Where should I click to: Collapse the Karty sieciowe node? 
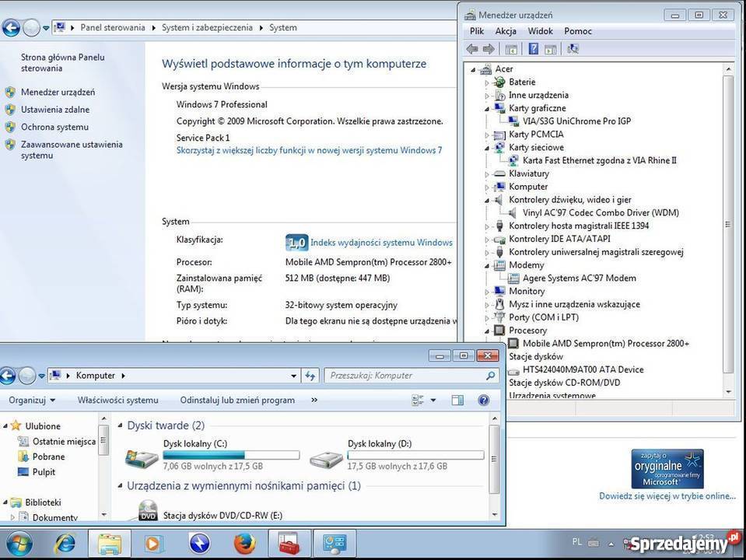(x=487, y=148)
